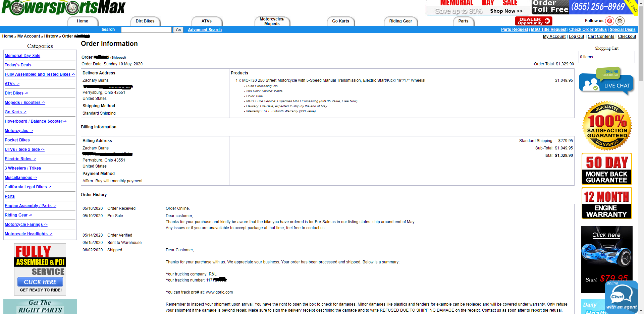
Task: Open the Parts Request link
Action: (x=515, y=29)
